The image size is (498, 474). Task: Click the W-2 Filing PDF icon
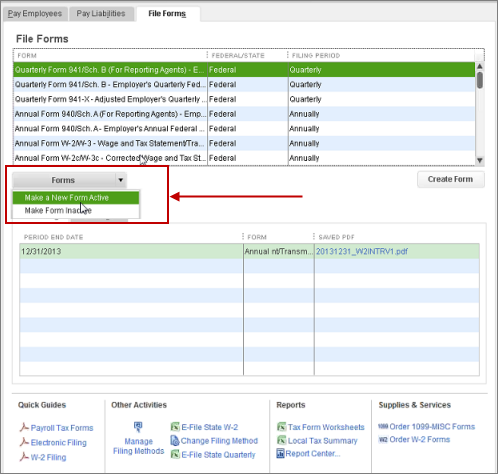click(x=24, y=457)
